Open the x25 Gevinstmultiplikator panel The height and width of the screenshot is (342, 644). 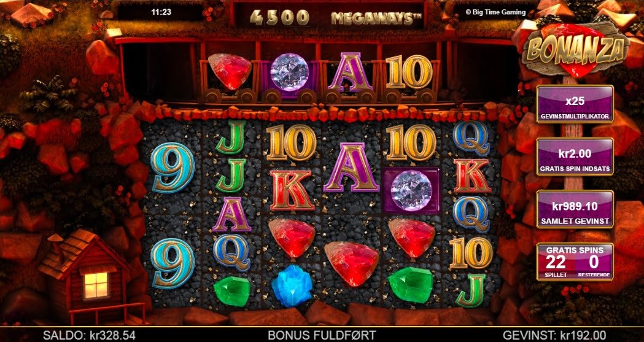pos(575,104)
